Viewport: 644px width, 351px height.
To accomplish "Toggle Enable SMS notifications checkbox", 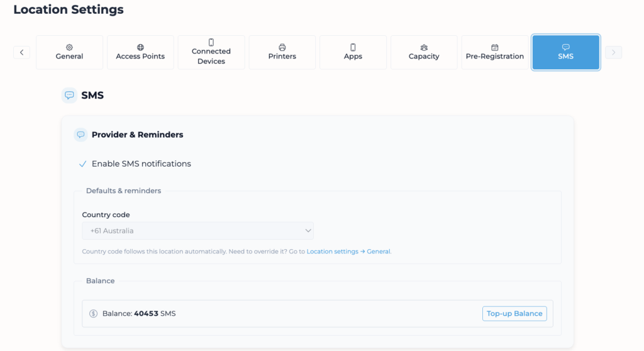I will tap(82, 164).
